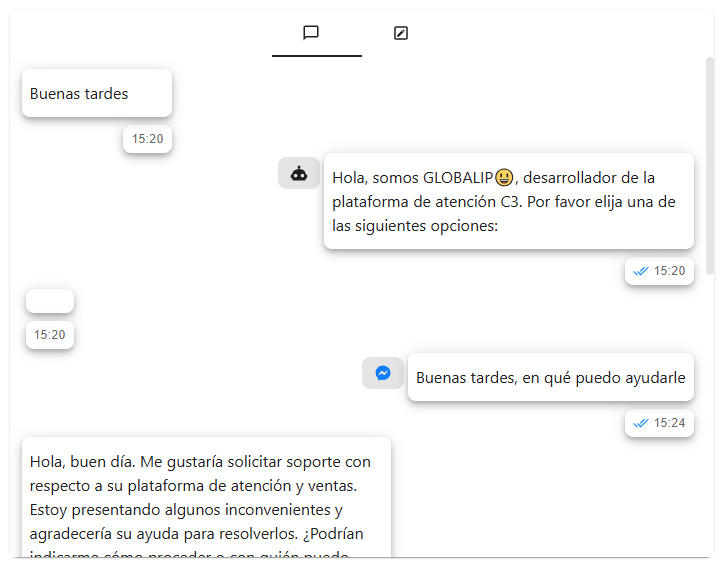Click the 15:24 timestamp label

pyautogui.click(x=669, y=423)
